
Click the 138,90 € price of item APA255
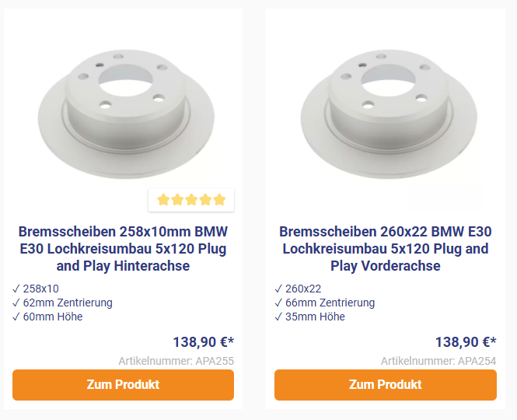(x=203, y=342)
